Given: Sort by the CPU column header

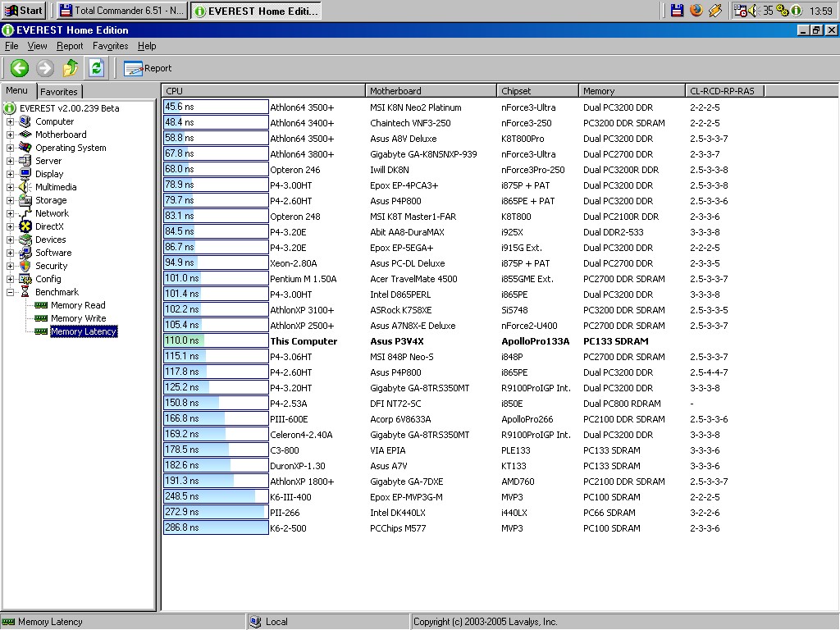Looking at the screenshot, I should pyautogui.click(x=263, y=91).
